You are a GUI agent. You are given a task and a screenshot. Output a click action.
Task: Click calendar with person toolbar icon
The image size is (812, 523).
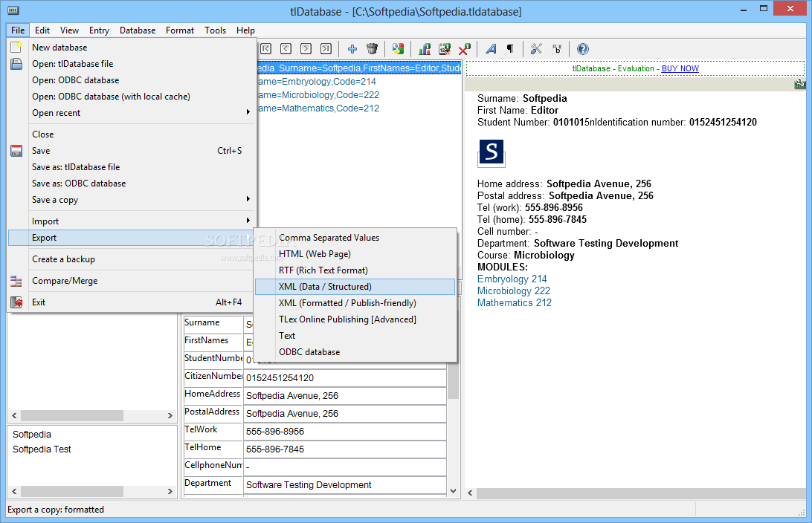(x=445, y=49)
